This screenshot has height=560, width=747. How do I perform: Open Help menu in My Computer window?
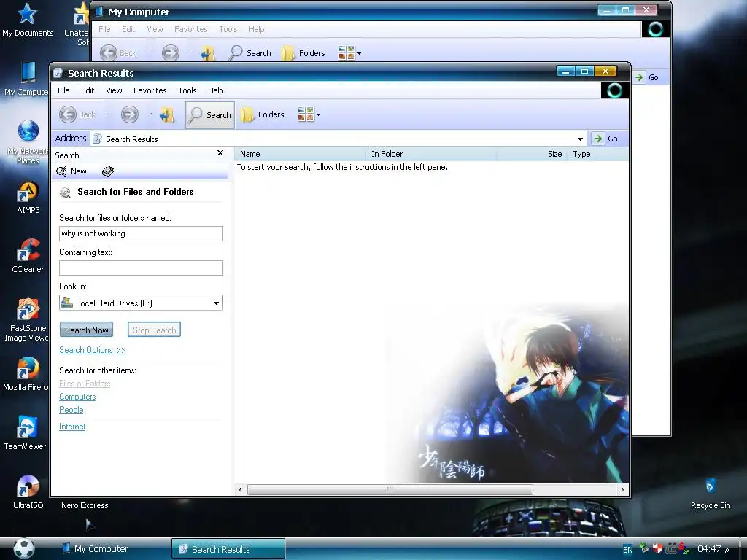click(x=256, y=29)
